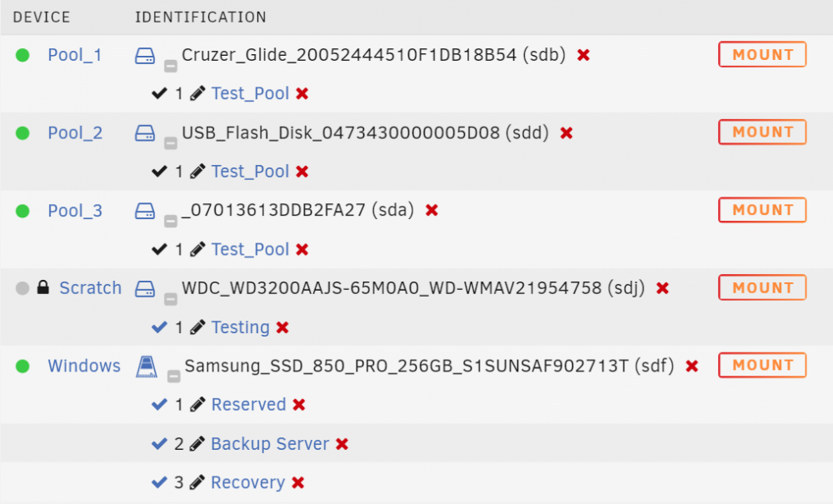This screenshot has width=833, height=504.
Task: Click the IDENTIFICATION column header
Action: tap(200, 17)
